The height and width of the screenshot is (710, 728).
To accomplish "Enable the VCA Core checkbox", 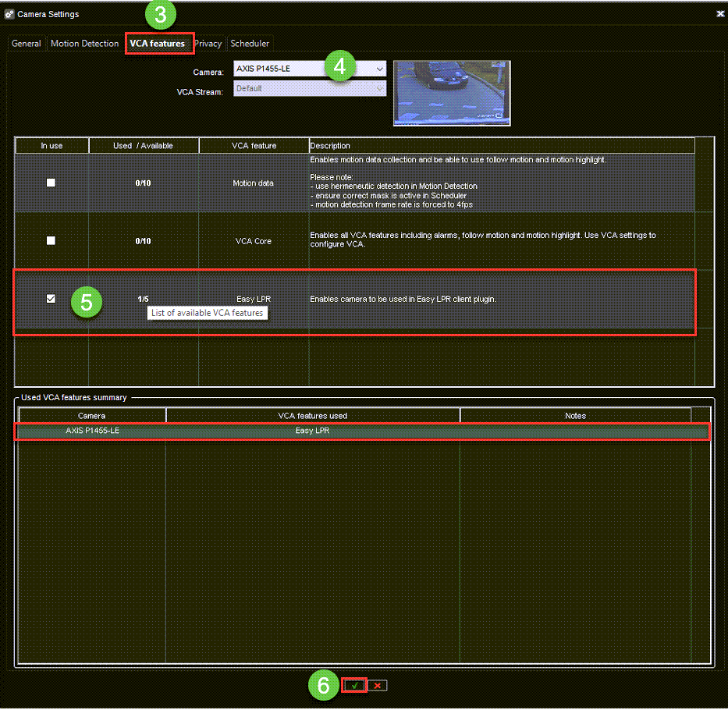I will point(51,240).
